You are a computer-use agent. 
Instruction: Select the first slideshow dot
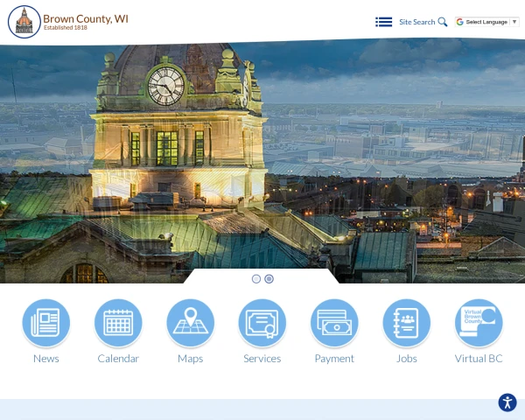256,279
